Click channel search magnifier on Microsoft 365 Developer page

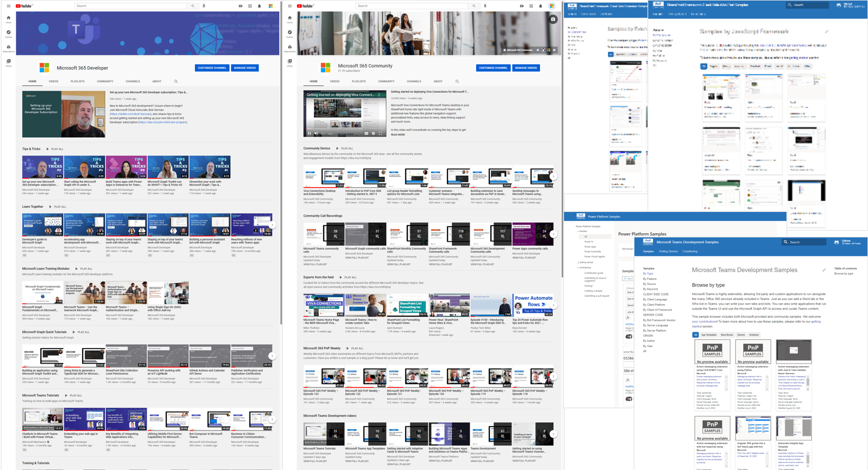(176, 82)
